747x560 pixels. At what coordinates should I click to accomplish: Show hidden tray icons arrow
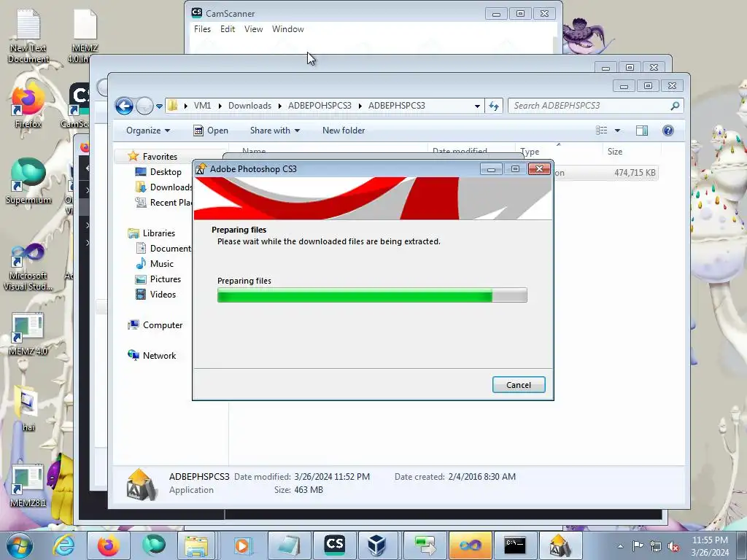[x=620, y=547]
